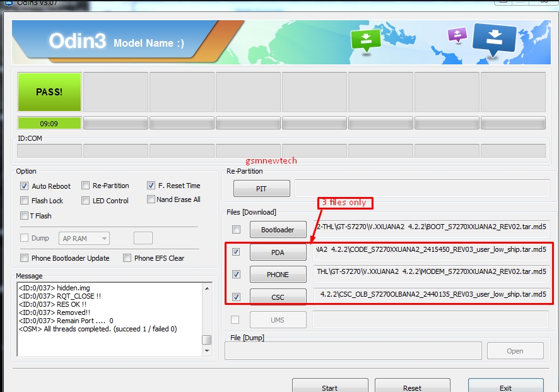The width and height of the screenshot is (559, 392).
Task: Check Phone EFS Clear option
Action: 127,258
